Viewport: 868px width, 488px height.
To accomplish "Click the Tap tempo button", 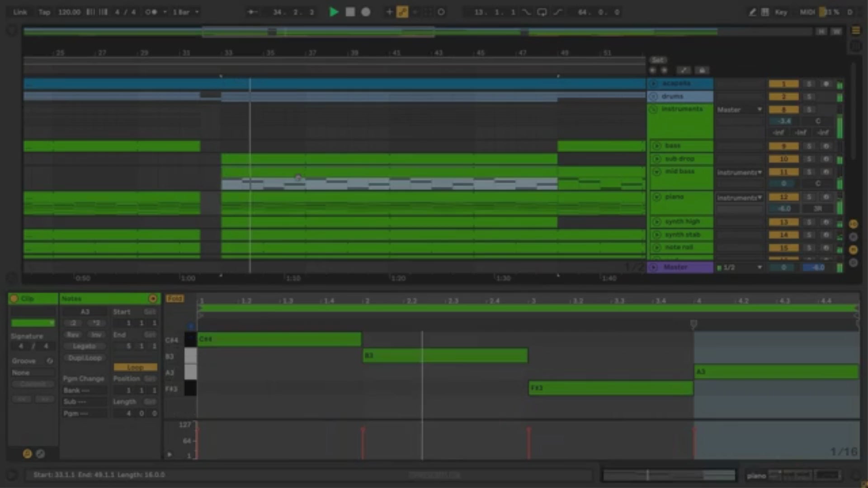I will click(x=44, y=12).
